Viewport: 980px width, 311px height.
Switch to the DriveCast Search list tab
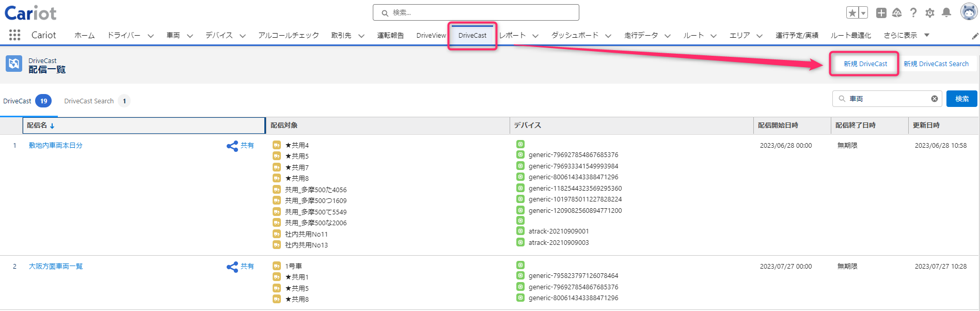(x=97, y=101)
